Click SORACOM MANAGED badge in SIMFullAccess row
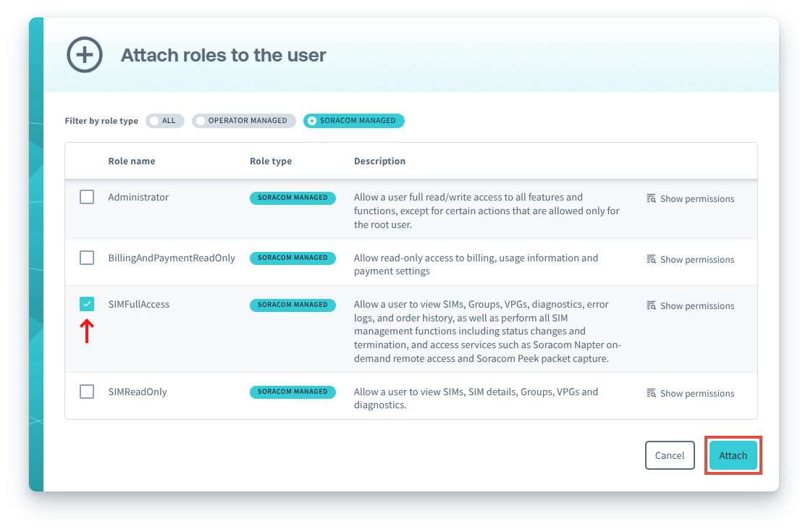 point(293,305)
